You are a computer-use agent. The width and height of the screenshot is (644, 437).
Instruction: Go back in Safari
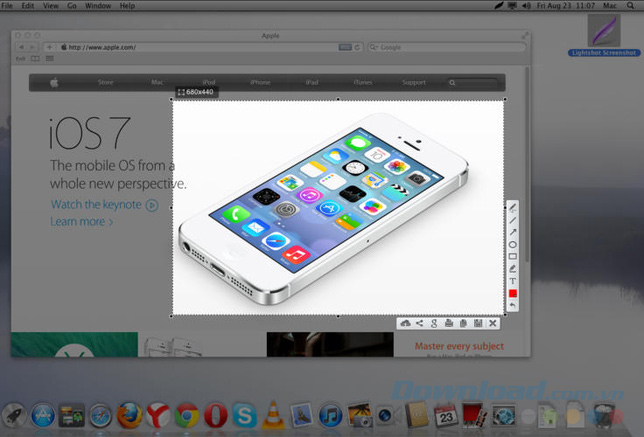tap(21, 47)
